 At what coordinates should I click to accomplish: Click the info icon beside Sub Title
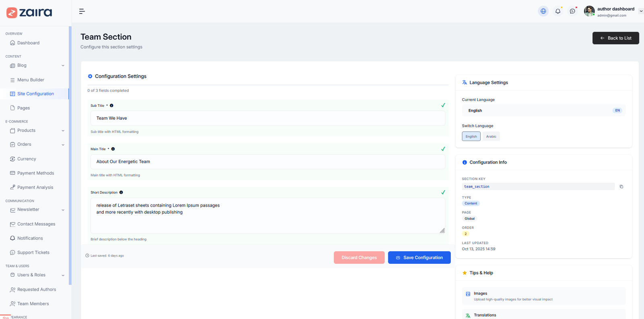(x=111, y=106)
